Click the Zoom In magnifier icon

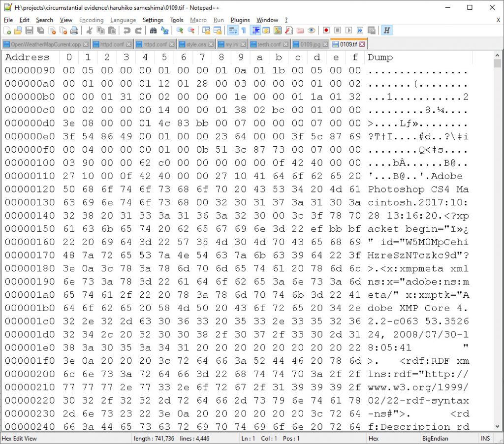pos(180,31)
